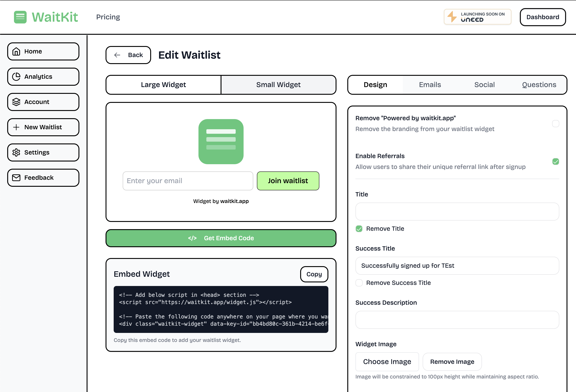Switch to the Large Widget tab
The width and height of the screenshot is (576, 392).
163,85
